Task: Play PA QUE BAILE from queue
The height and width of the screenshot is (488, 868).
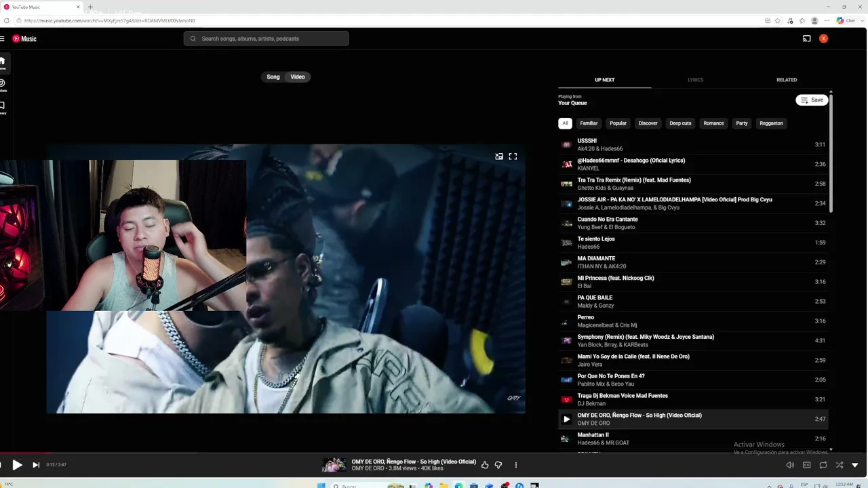Action: [692, 302]
